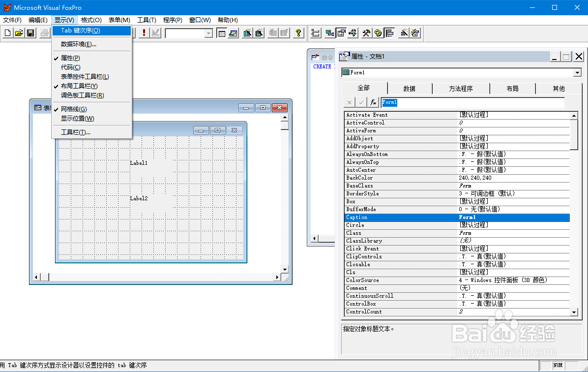
Task: Click the Open file toolbar icon
Action: coord(19,33)
